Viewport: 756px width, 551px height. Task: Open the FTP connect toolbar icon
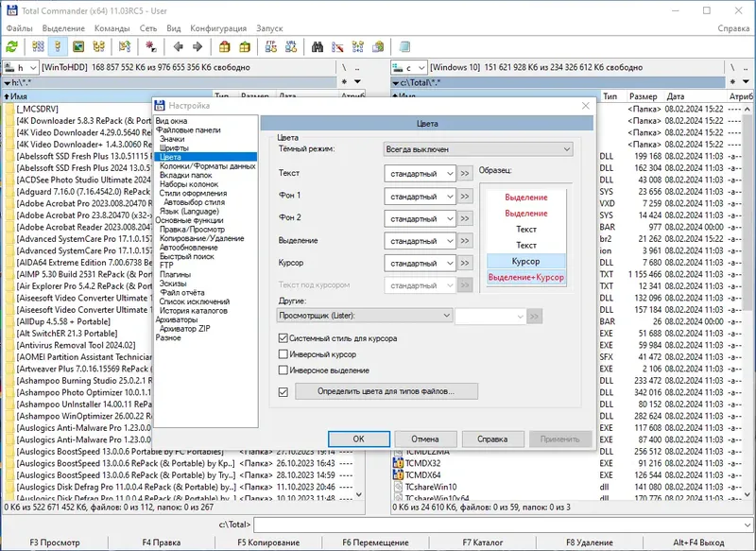tap(272, 46)
